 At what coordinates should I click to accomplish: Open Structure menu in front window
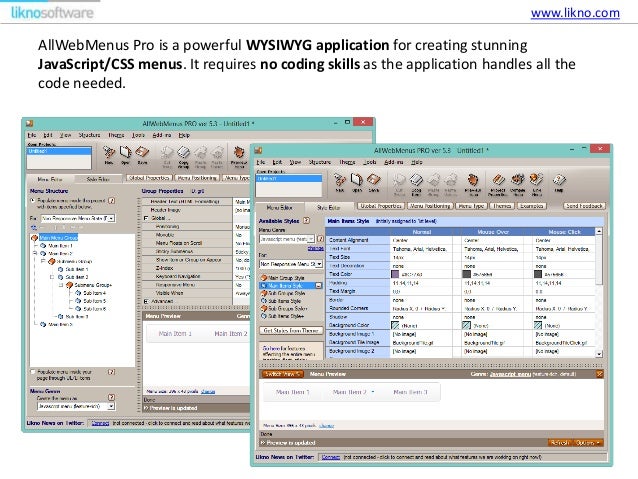pos(319,162)
